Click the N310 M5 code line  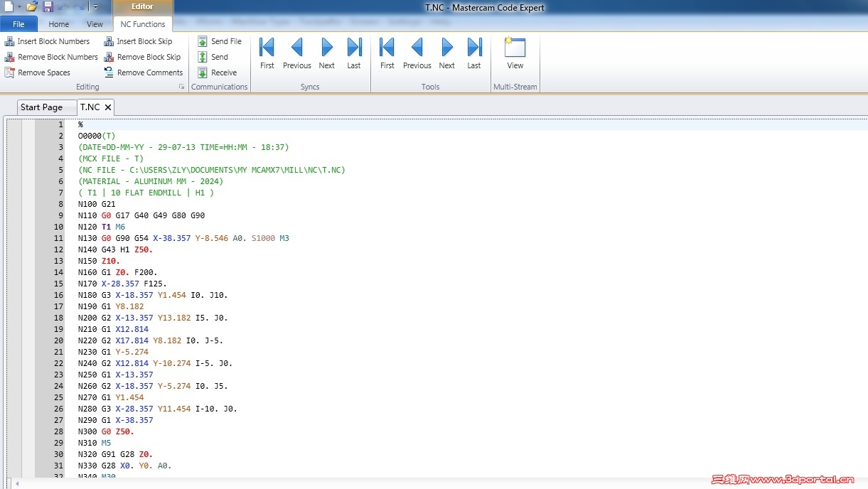coord(95,443)
